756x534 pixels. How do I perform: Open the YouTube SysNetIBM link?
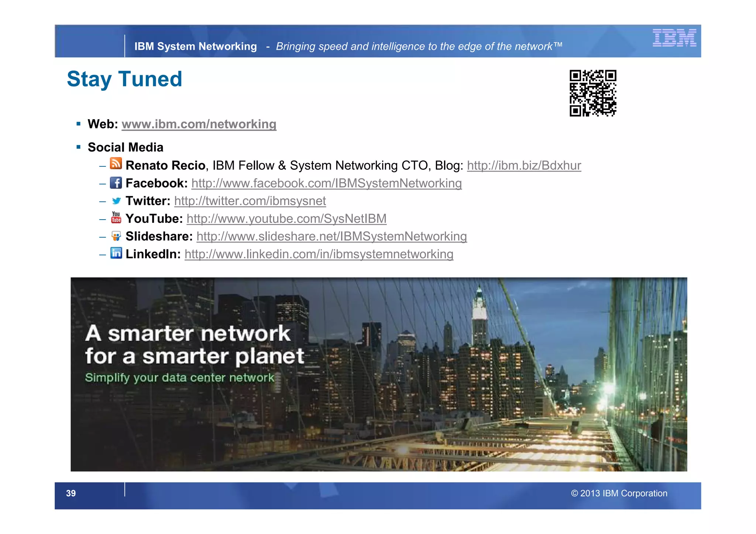tap(286, 218)
